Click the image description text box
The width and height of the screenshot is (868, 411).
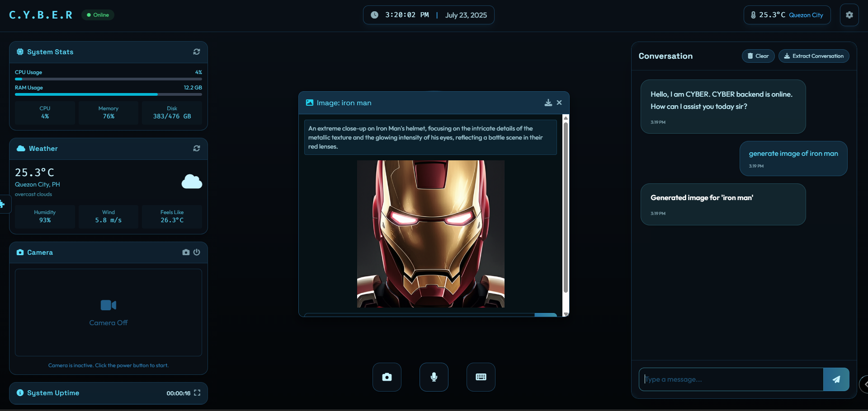pyautogui.click(x=430, y=137)
